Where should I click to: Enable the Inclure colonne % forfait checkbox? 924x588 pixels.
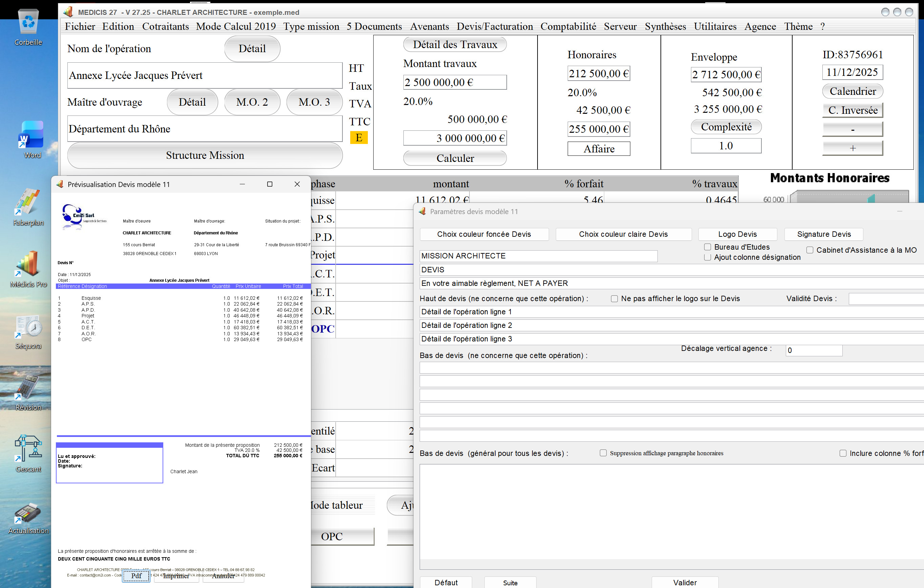click(843, 453)
